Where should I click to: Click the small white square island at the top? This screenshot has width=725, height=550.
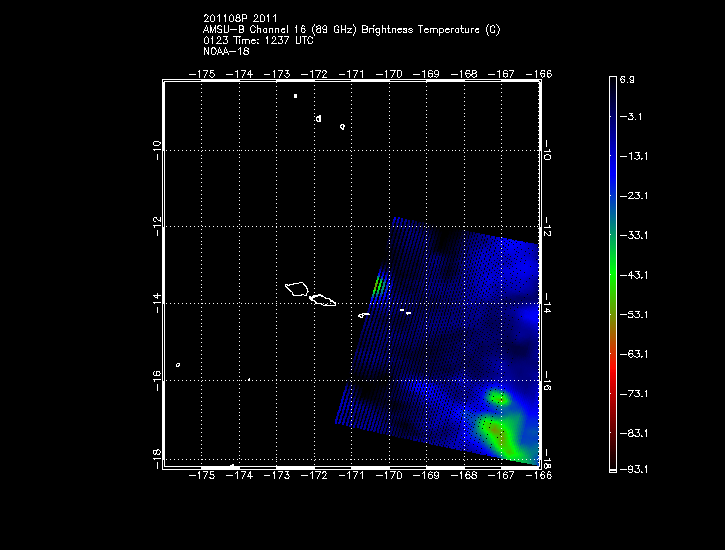click(296, 96)
